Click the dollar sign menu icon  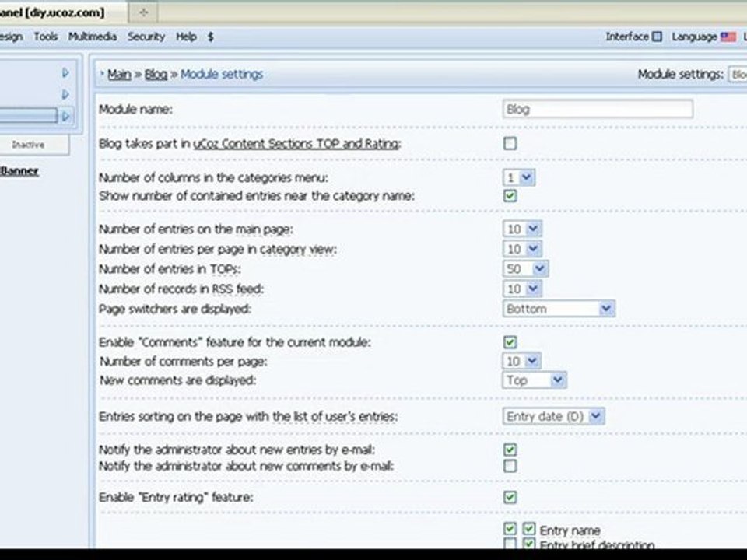click(211, 37)
